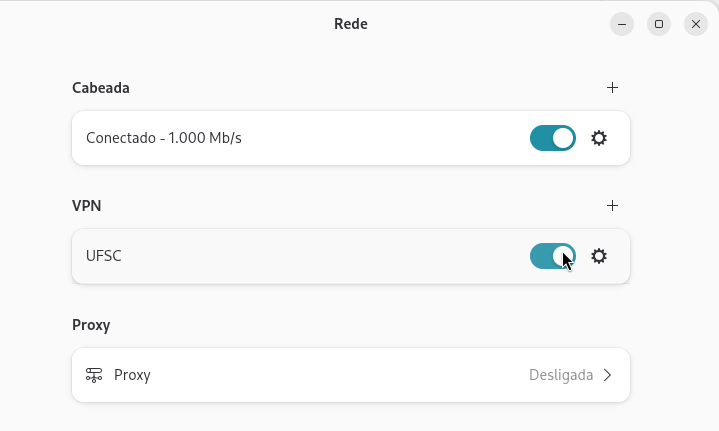The width and height of the screenshot is (719, 431).
Task: Click the Cabeada section heading
Action: [101, 88]
